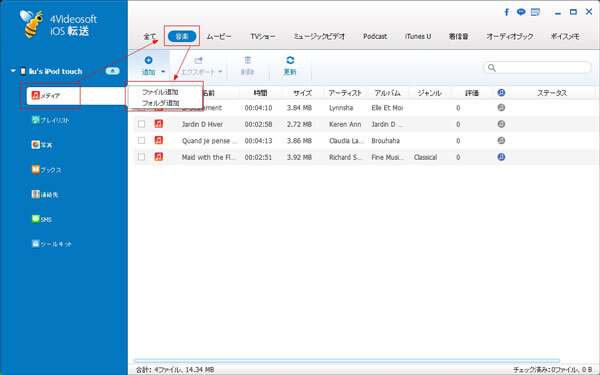600x375 pixels.
Task: Sort by the ステータス column header
Action: 552,93
